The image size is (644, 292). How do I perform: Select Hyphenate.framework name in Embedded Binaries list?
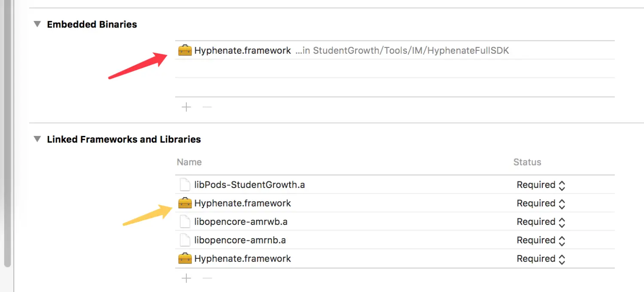[243, 50]
